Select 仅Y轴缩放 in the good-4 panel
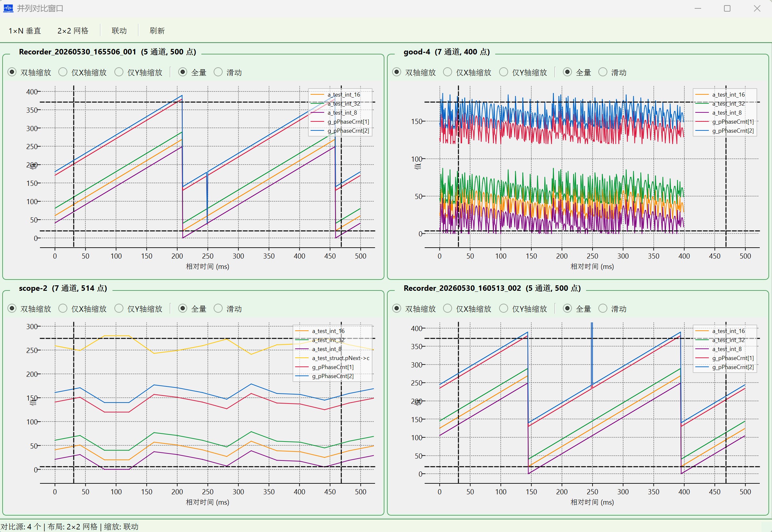 coord(523,72)
